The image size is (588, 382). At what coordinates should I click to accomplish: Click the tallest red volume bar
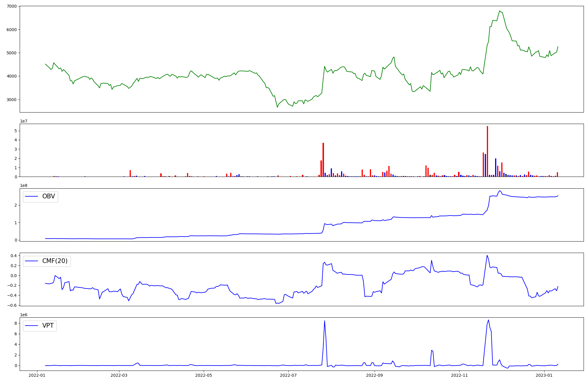[487, 151]
